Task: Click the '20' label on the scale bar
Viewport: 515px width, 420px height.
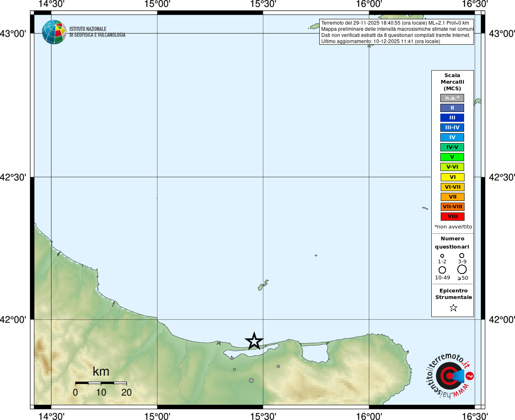Action: [126, 393]
